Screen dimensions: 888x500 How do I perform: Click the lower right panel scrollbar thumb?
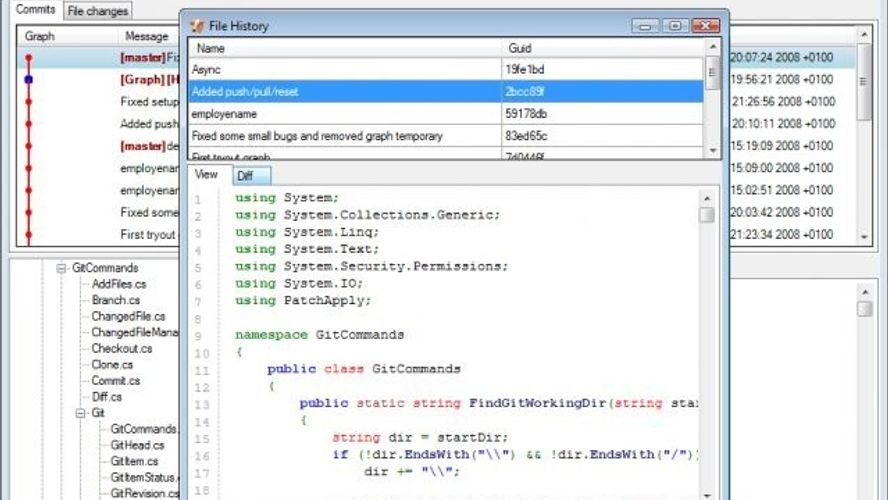pos(864,309)
